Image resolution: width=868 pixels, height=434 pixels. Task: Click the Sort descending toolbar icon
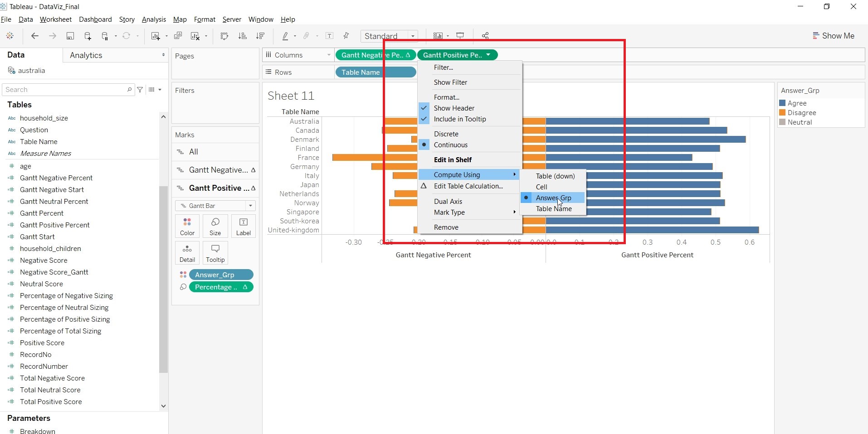(x=260, y=36)
